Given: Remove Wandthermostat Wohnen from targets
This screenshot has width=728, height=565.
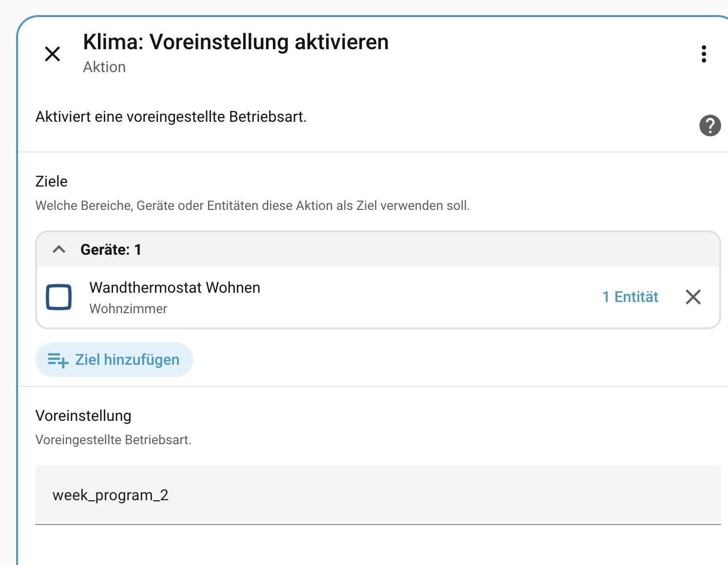Looking at the screenshot, I should tap(693, 297).
